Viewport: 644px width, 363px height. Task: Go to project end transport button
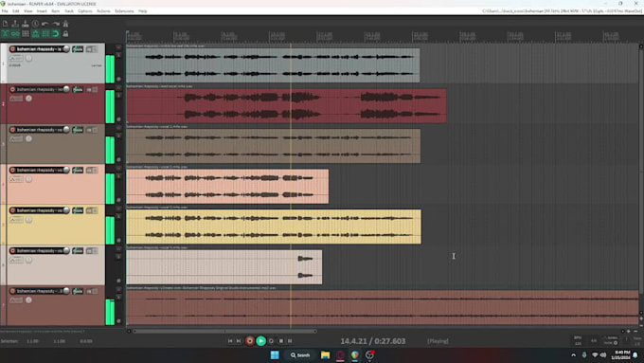pos(239,341)
